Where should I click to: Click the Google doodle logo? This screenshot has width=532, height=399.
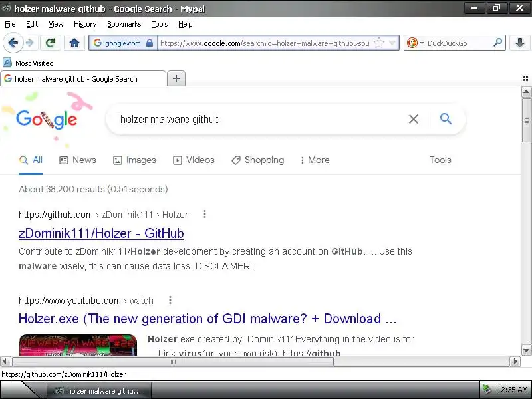pos(47,119)
